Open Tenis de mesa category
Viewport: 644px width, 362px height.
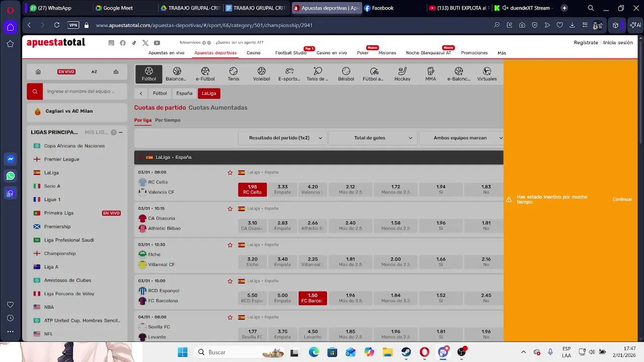tap(317, 74)
